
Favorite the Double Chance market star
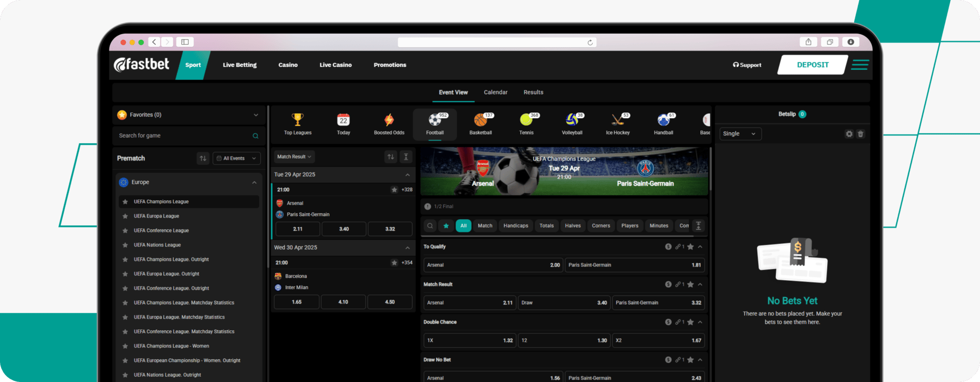pos(690,322)
